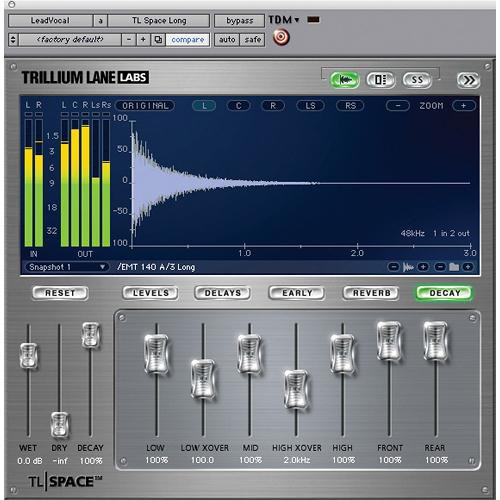Open the TDM format menu
The height and width of the screenshot is (500, 500).
(x=284, y=20)
